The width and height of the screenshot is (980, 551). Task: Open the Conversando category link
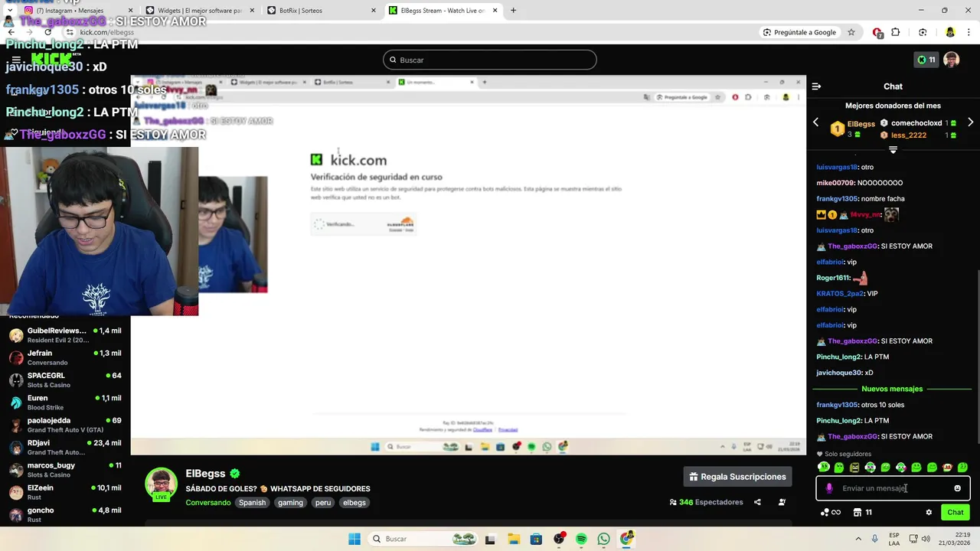click(x=207, y=503)
